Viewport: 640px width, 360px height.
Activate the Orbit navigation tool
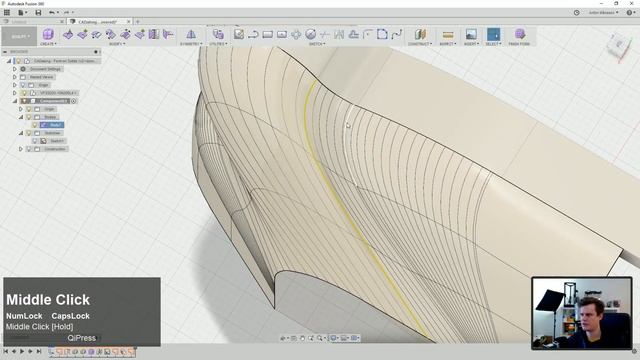pos(283,338)
